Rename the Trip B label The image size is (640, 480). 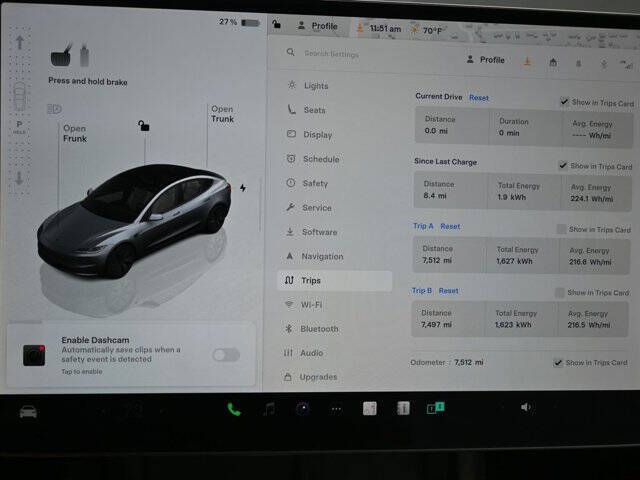pyautogui.click(x=422, y=290)
